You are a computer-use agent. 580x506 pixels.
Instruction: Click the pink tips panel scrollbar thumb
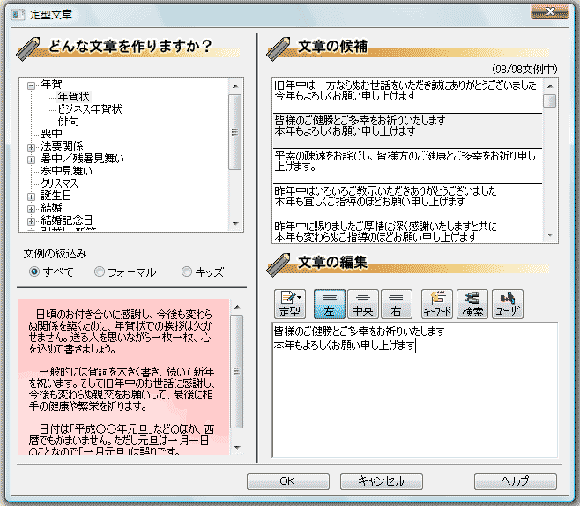(x=237, y=371)
